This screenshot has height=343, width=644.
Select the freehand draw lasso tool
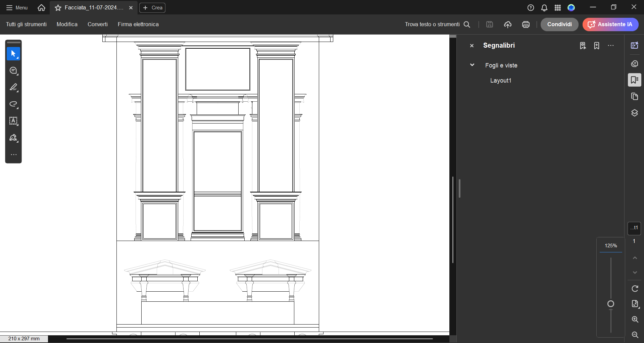click(x=13, y=104)
